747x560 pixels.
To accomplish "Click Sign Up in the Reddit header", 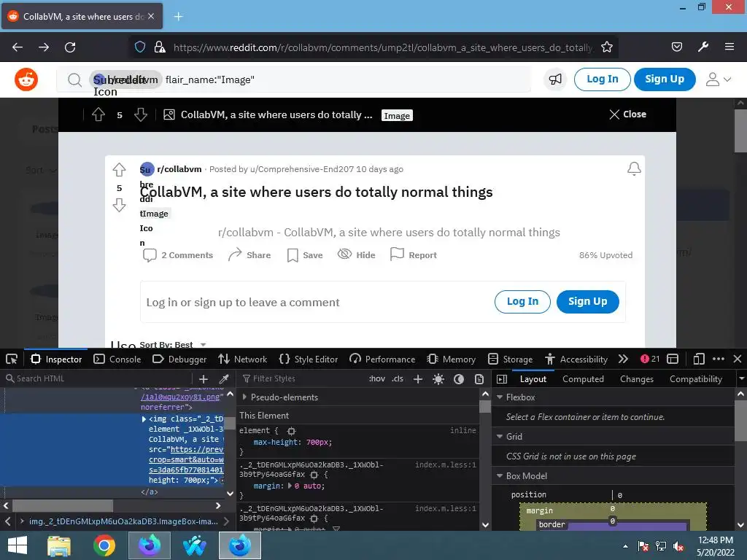I will (665, 79).
